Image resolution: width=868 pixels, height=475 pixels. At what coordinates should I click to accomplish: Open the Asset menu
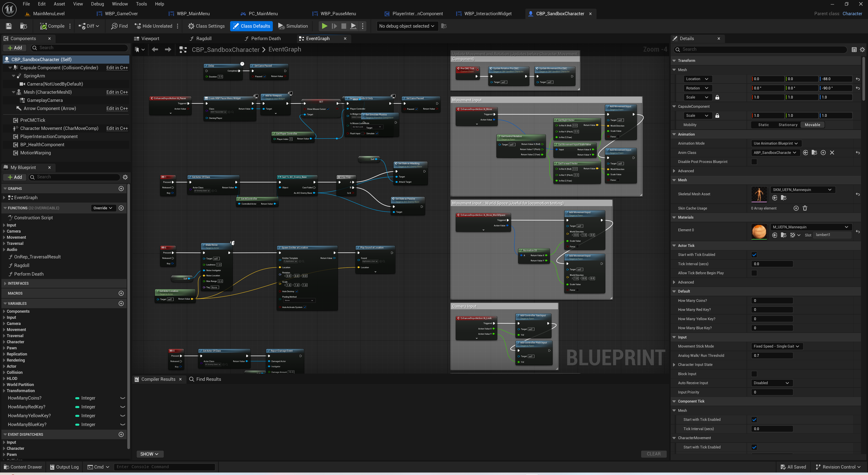click(59, 4)
